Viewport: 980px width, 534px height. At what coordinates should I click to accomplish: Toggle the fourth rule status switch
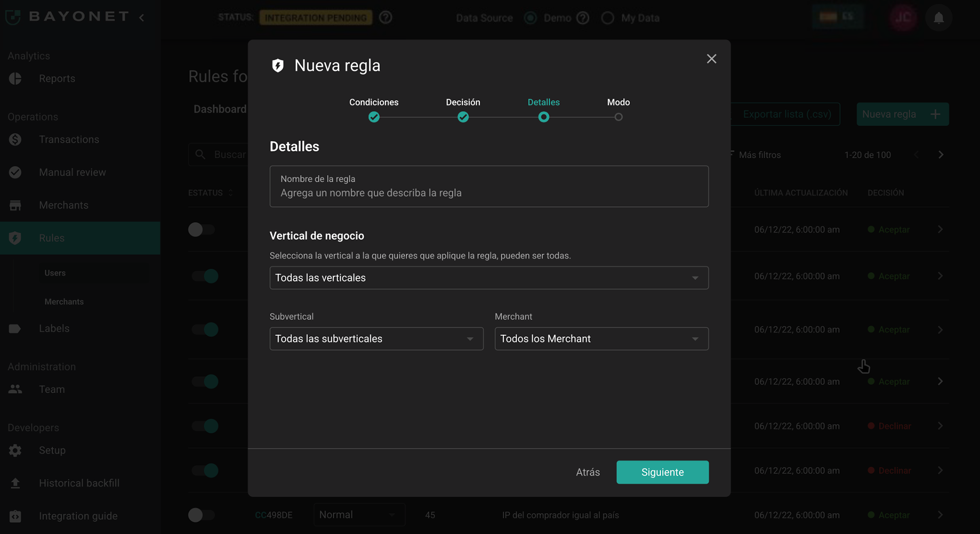click(205, 382)
